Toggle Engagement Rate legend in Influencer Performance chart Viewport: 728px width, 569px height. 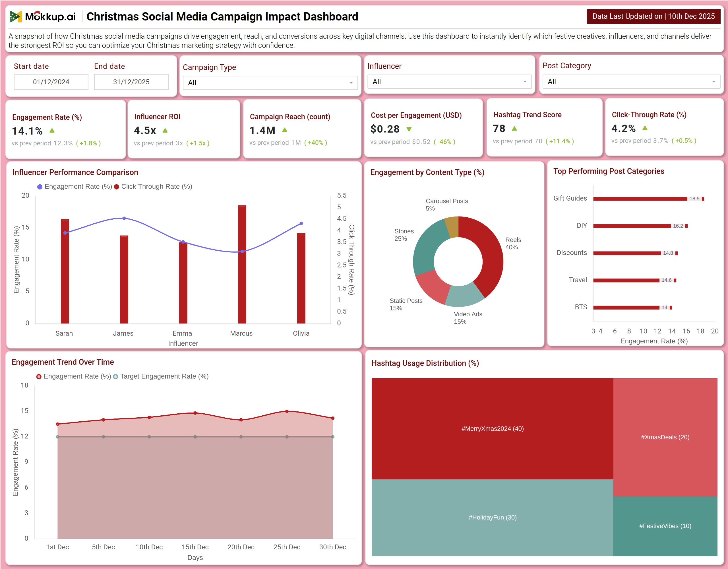(x=75, y=186)
